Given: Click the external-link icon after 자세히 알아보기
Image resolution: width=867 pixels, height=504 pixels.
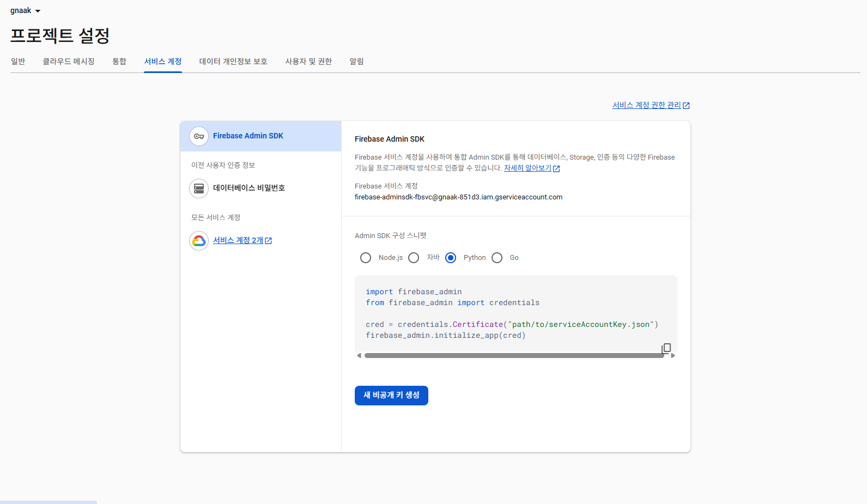Looking at the screenshot, I should [x=556, y=168].
